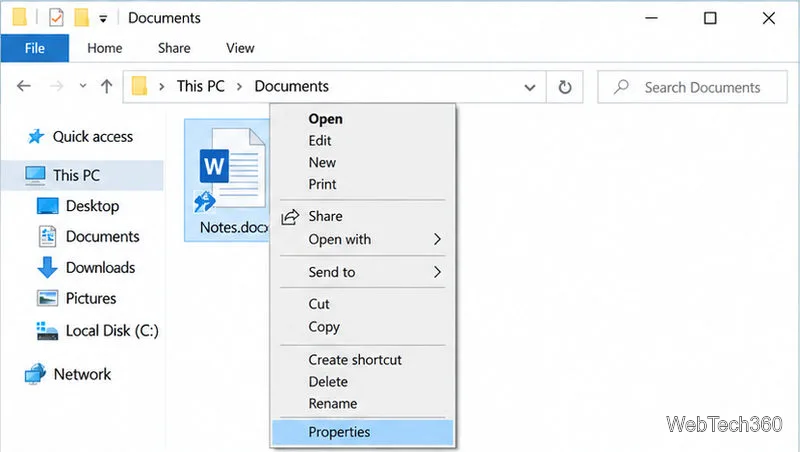
Task: Switch to the View ribbon tab
Action: click(x=240, y=48)
